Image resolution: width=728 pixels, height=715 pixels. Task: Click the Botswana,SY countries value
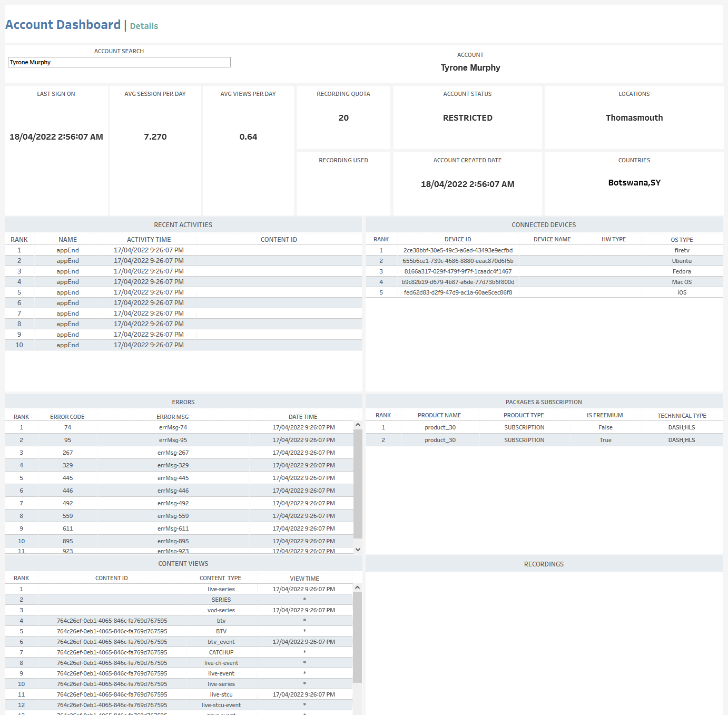click(x=634, y=183)
